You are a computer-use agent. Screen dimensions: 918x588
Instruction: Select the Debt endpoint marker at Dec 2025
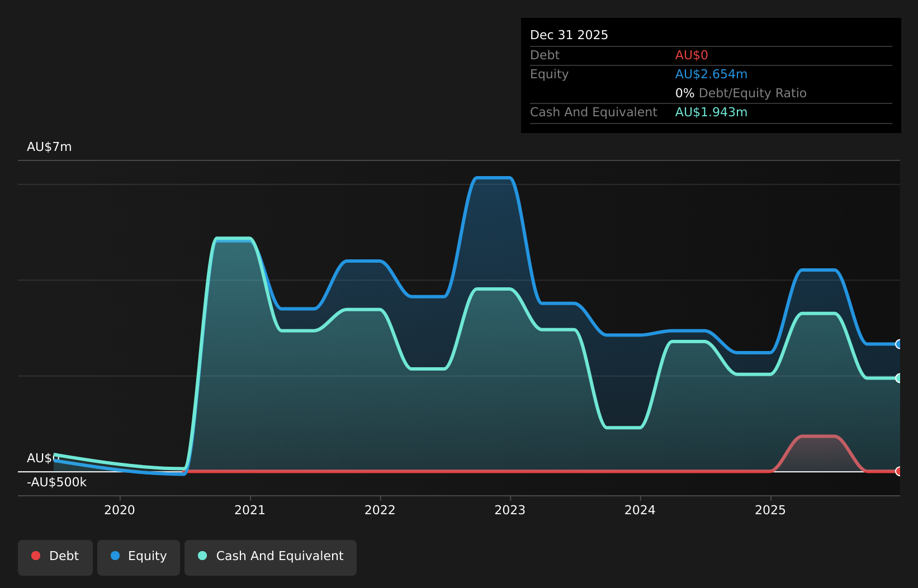pos(899,471)
